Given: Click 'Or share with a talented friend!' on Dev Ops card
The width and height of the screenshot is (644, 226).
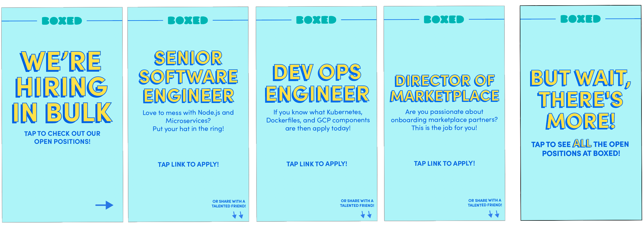Looking at the screenshot, I should tap(357, 203).
